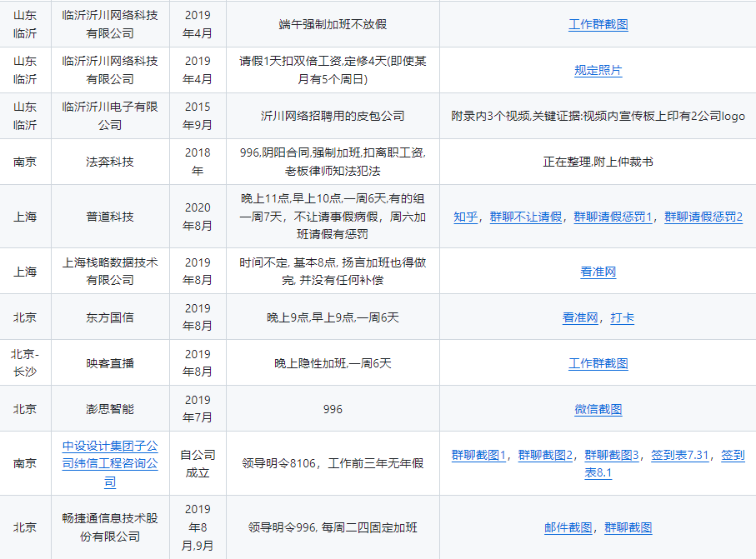The image size is (756, 559).
Task: Select the 东方国信 company cell
Action: (110, 317)
